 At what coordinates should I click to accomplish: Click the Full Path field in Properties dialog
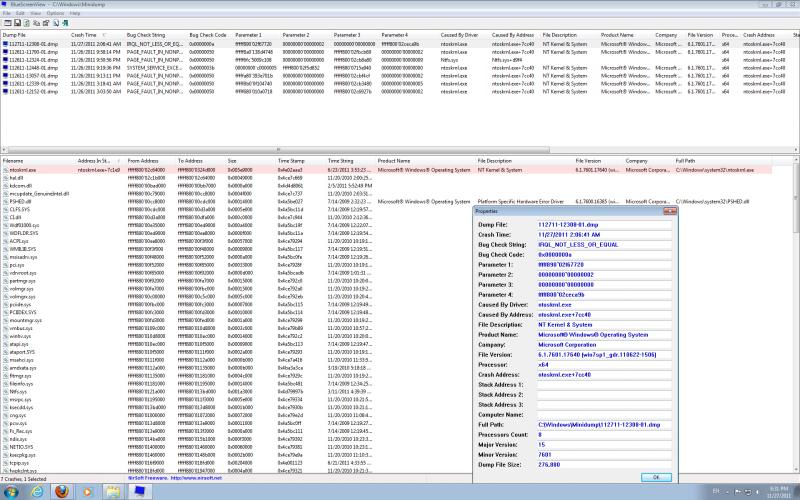point(604,424)
